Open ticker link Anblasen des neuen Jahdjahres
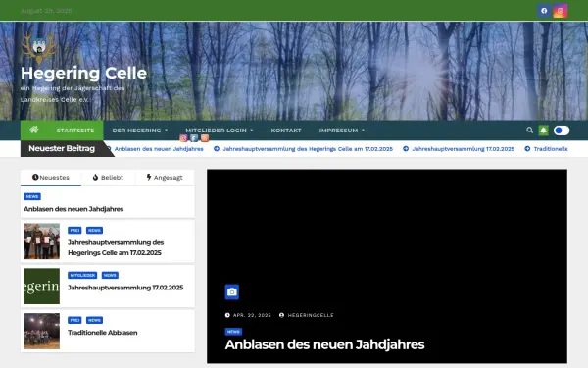Screen dimensions: 588x368 point(159,149)
